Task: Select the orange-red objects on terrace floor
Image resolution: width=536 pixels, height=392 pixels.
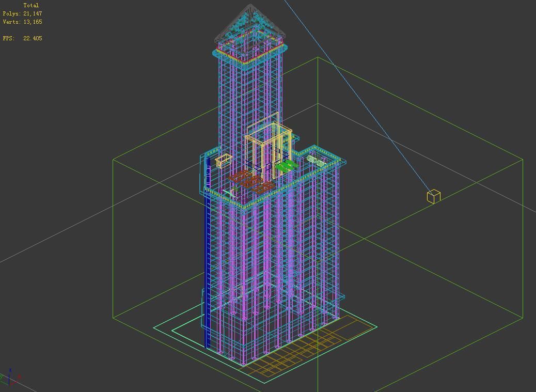Action: point(251,181)
